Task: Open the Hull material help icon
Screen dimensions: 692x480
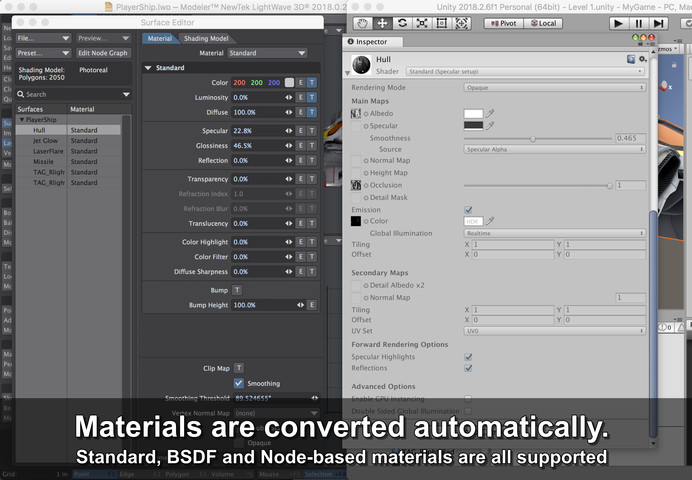Action: click(631, 59)
